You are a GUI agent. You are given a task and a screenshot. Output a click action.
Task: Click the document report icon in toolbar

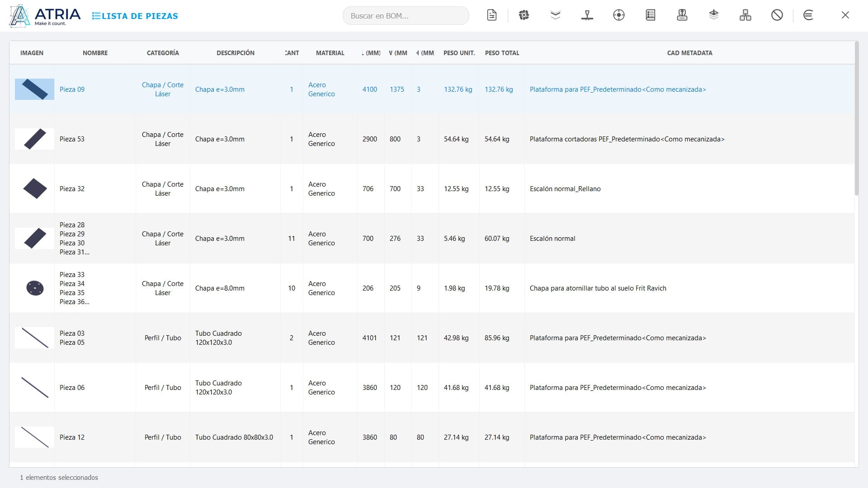[x=492, y=15]
